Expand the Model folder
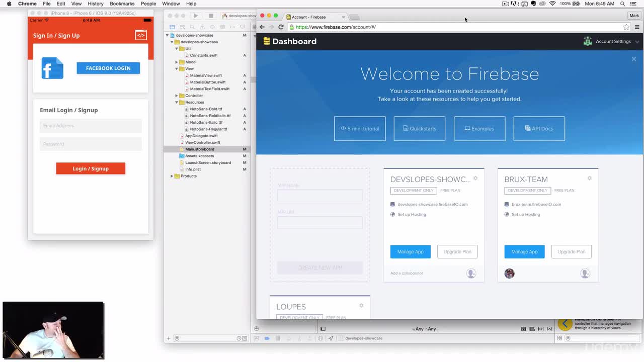The image size is (644, 362). point(177,62)
